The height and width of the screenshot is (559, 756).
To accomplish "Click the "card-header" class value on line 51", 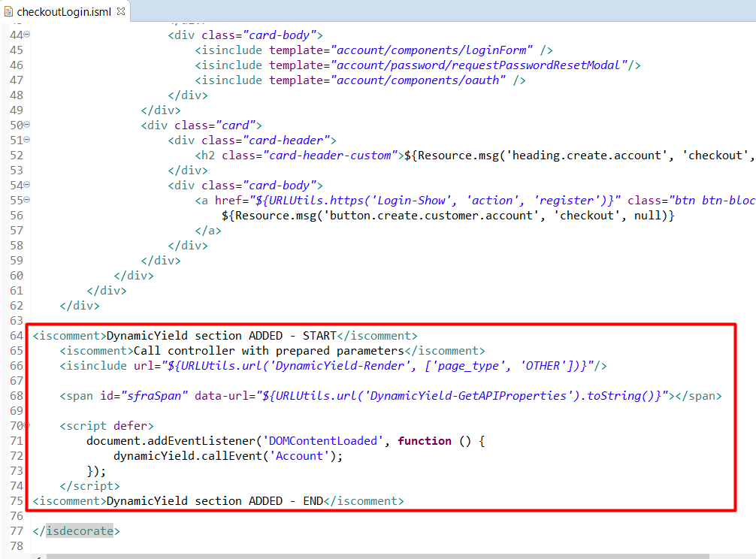I will pos(286,141).
